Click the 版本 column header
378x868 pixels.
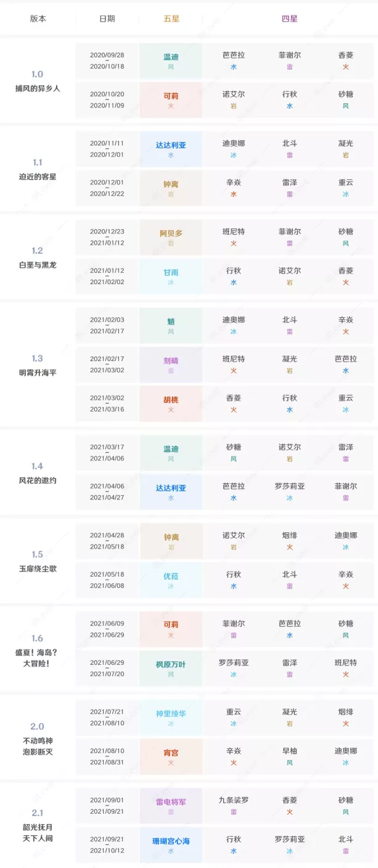38,19
